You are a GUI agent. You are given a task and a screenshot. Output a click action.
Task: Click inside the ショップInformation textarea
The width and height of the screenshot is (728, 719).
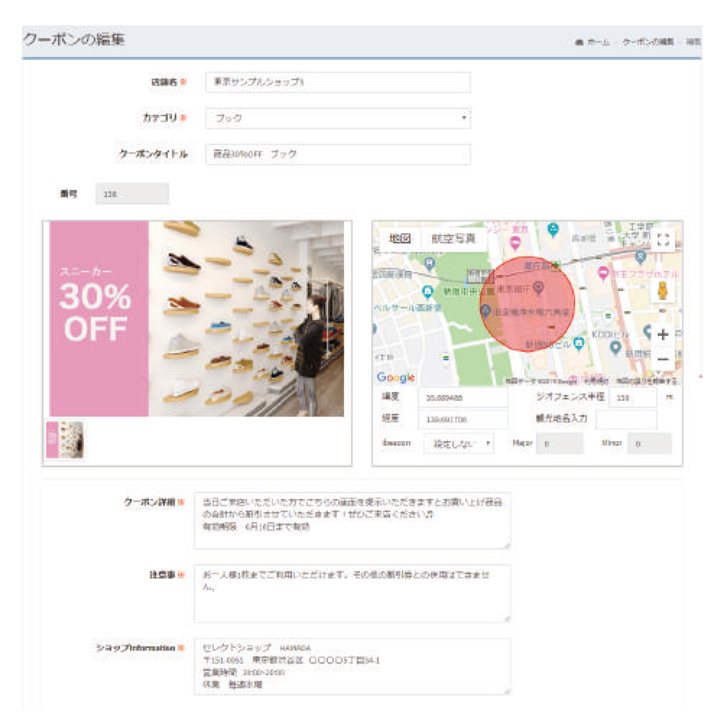pos(352,666)
